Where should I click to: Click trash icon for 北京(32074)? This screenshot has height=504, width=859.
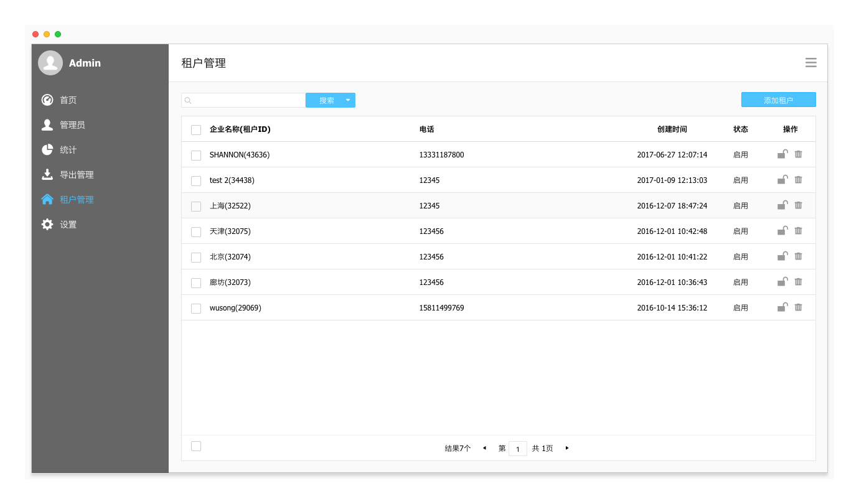[x=799, y=256]
